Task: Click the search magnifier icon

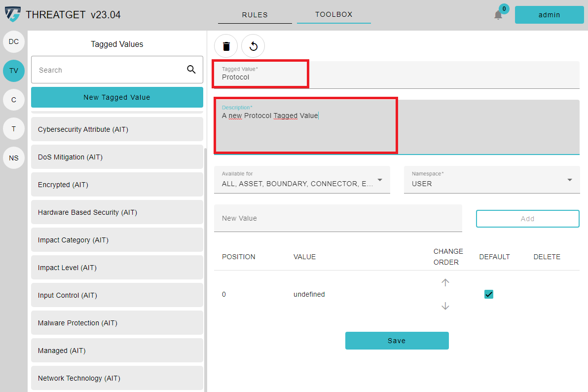Action: click(191, 70)
